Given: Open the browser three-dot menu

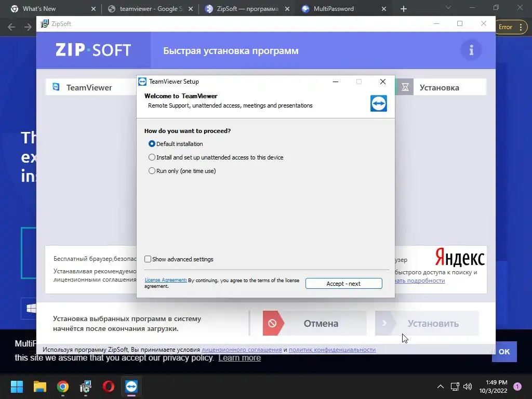Looking at the screenshot, I should 521,27.
